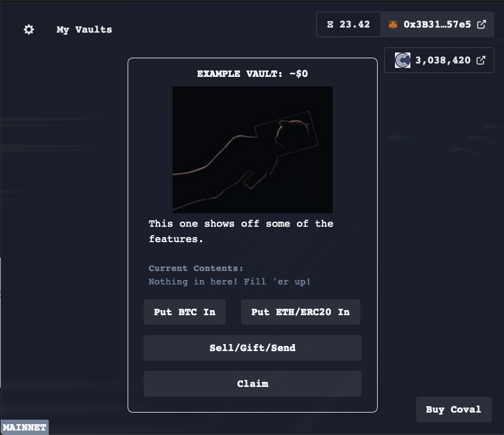Click 'Nothing in here! Fill 'er up!' text
This screenshot has width=504, height=435.
(230, 281)
